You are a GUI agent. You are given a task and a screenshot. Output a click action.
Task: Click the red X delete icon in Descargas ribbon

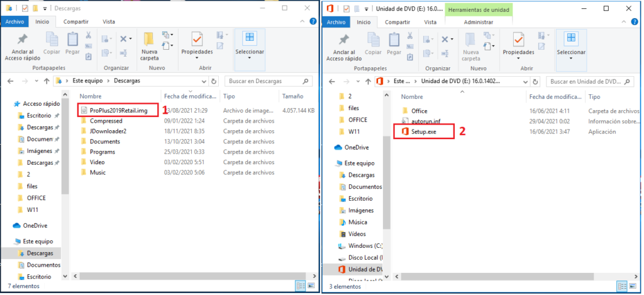point(123,39)
